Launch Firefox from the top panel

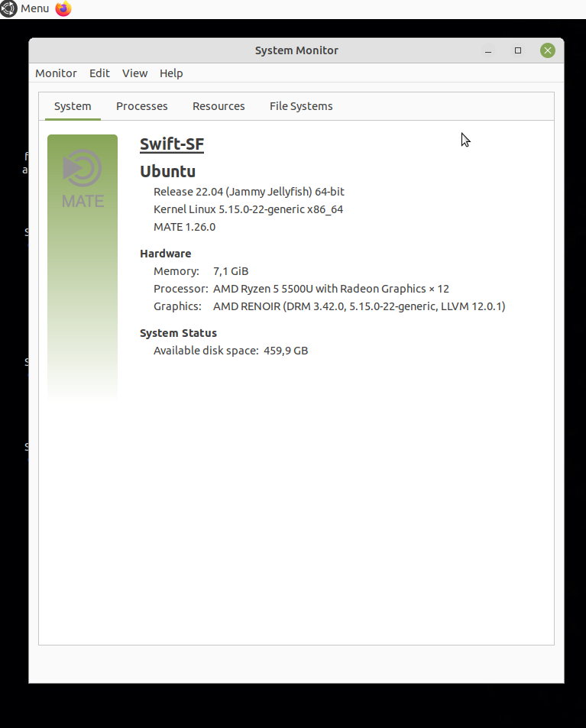click(63, 8)
